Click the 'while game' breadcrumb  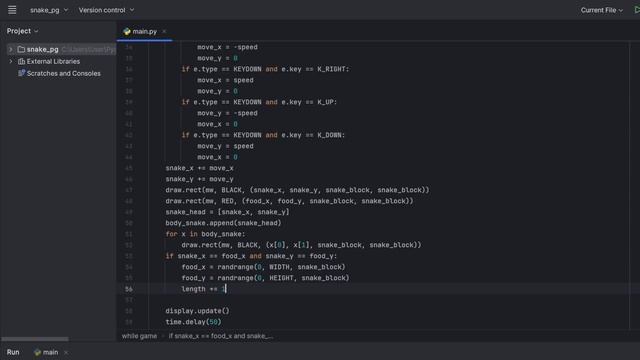pyautogui.click(x=139, y=336)
